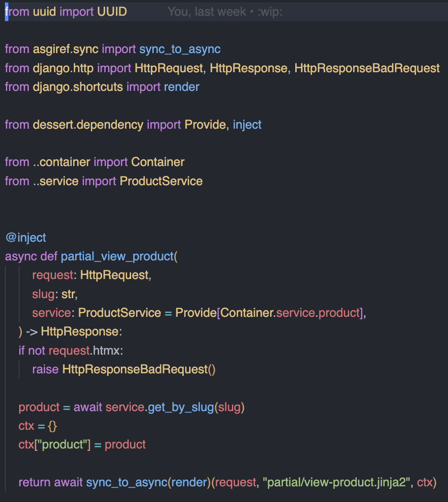This screenshot has width=448, height=502.
Task: Click Provide[Container.service.product] default value
Action: coord(269,313)
